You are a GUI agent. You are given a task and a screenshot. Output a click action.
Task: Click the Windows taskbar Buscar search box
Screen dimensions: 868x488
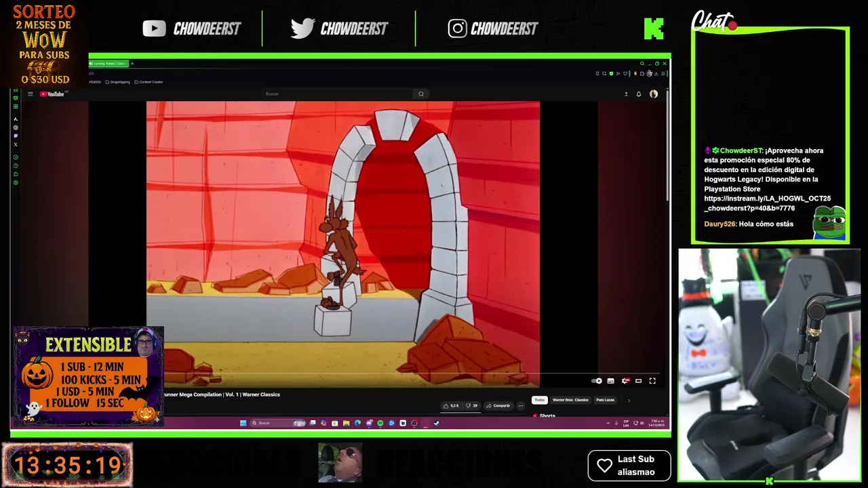coord(278,423)
